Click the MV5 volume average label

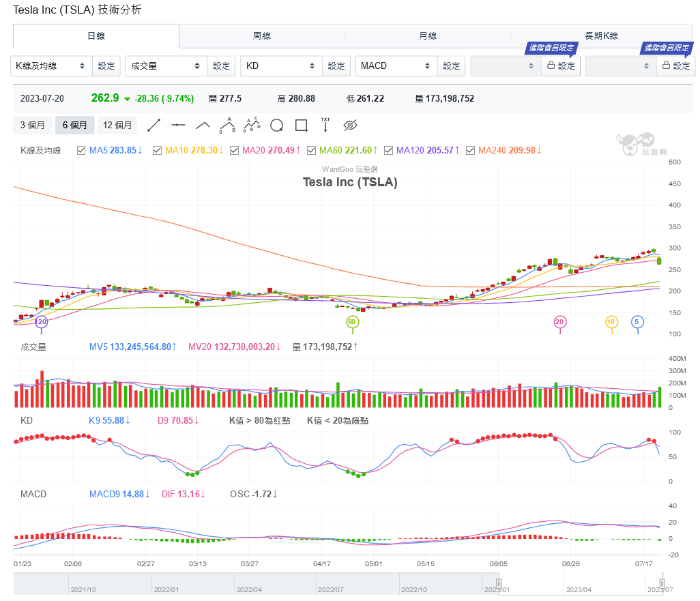(132, 347)
